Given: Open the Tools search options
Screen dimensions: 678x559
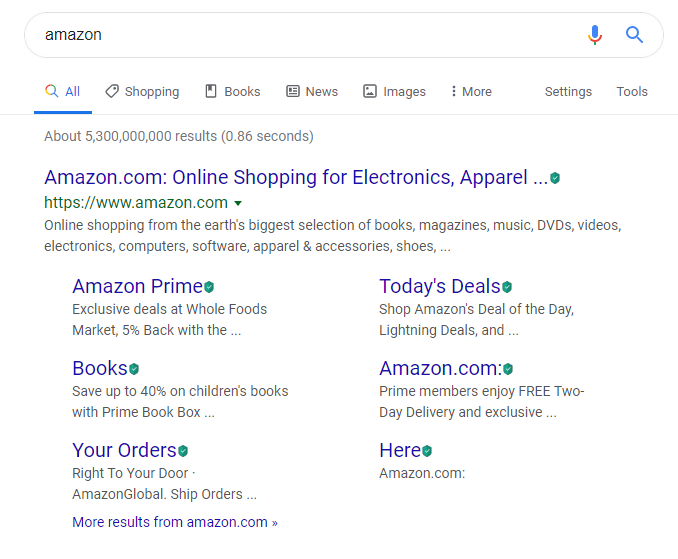Looking at the screenshot, I should [x=632, y=91].
